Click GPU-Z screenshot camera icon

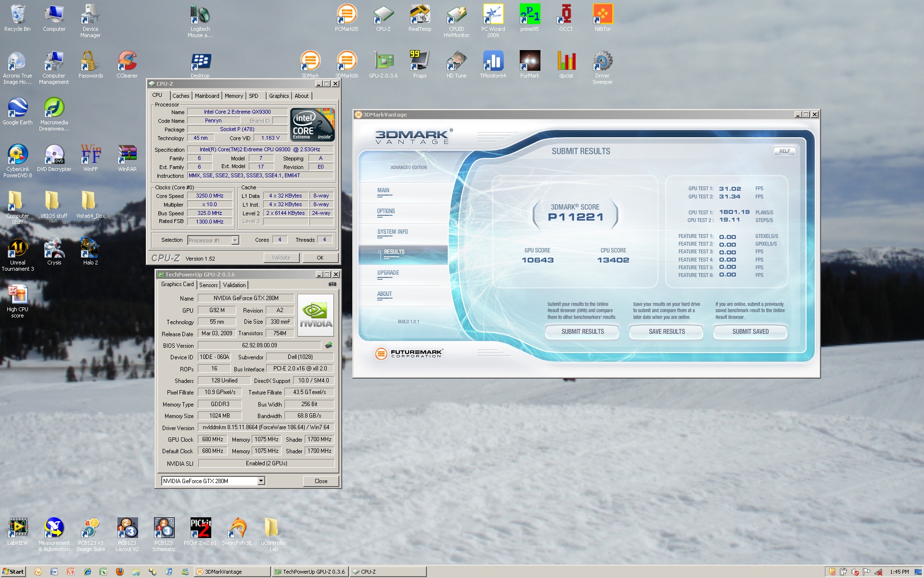click(x=332, y=284)
